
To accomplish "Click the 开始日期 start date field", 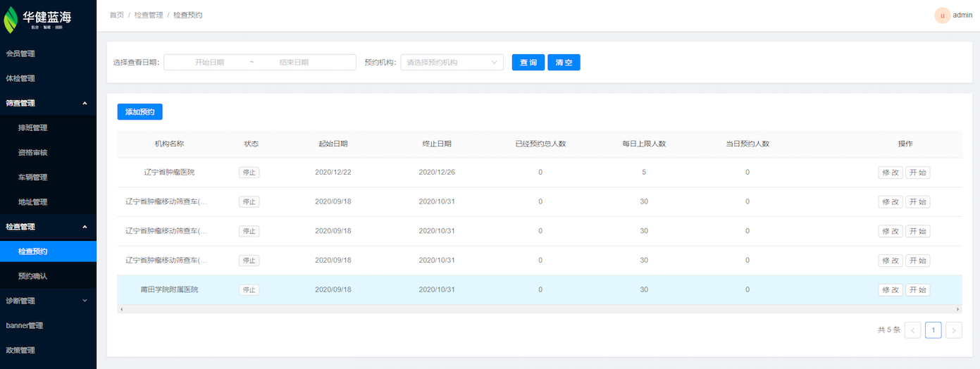I will pyautogui.click(x=209, y=63).
